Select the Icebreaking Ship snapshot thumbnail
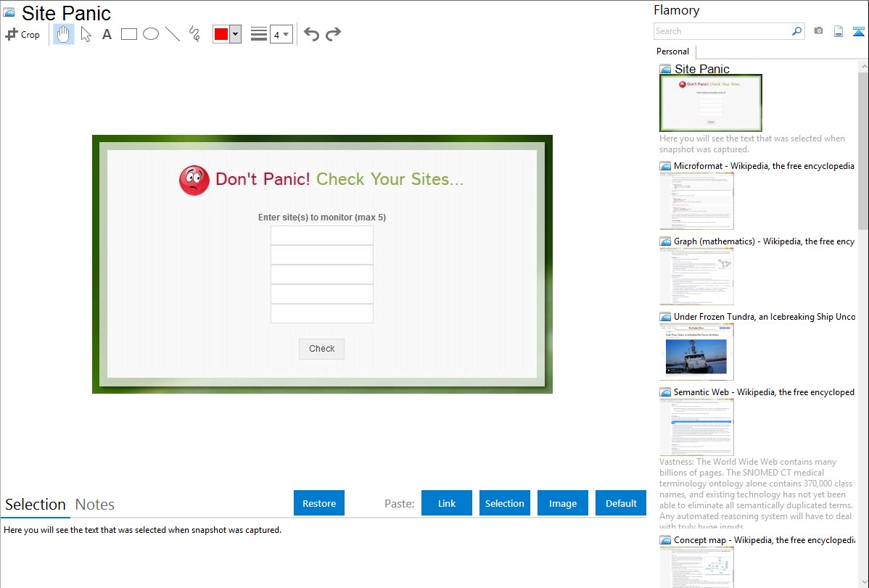869x588 pixels. click(696, 352)
